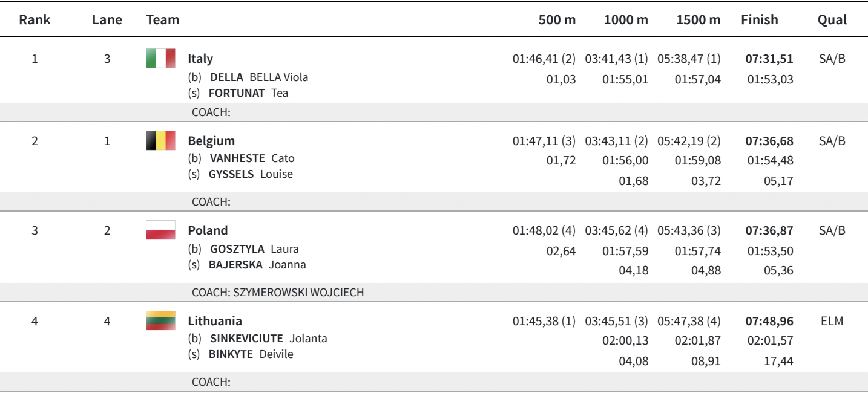This screenshot has width=868, height=393.
Task: Click the Poland flag icon
Action: (x=160, y=230)
